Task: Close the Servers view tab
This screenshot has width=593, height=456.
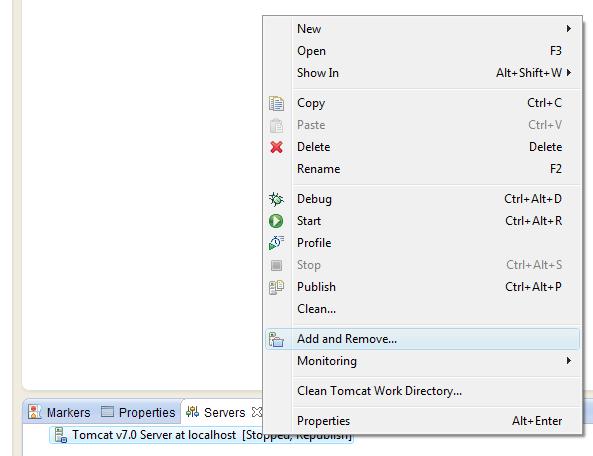Action: tap(257, 412)
